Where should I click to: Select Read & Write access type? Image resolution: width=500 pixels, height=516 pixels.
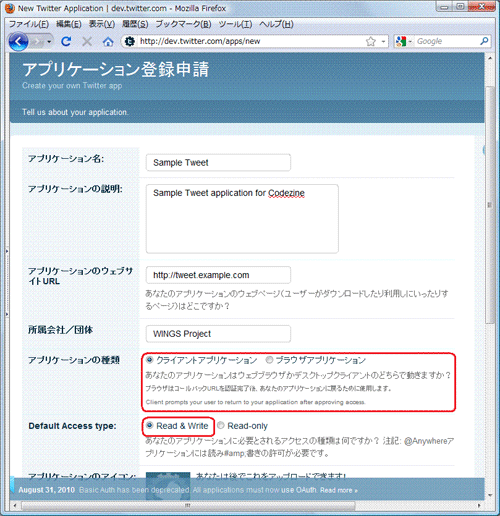(150, 426)
